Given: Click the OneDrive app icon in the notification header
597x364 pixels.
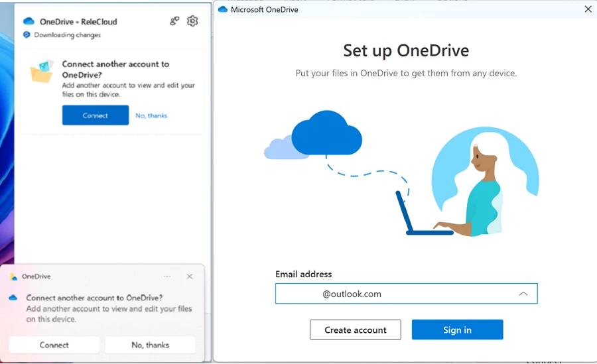Looking at the screenshot, I should pos(14,276).
